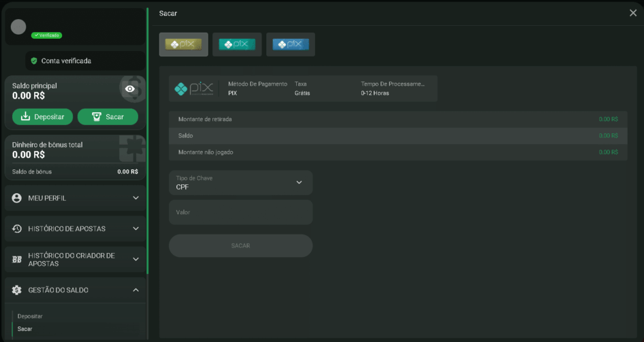Click the gray SACAR submit button
The width and height of the screenshot is (644, 342).
[240, 245]
